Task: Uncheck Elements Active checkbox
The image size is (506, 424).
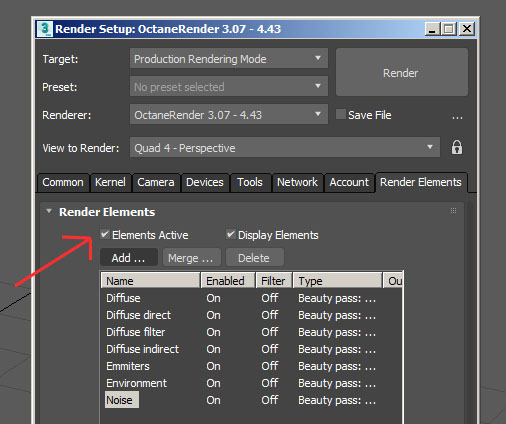Action: click(105, 234)
